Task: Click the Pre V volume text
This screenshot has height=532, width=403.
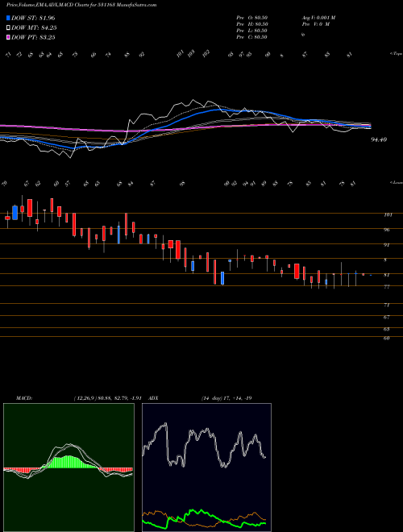Action: pyautogui.click(x=315, y=24)
